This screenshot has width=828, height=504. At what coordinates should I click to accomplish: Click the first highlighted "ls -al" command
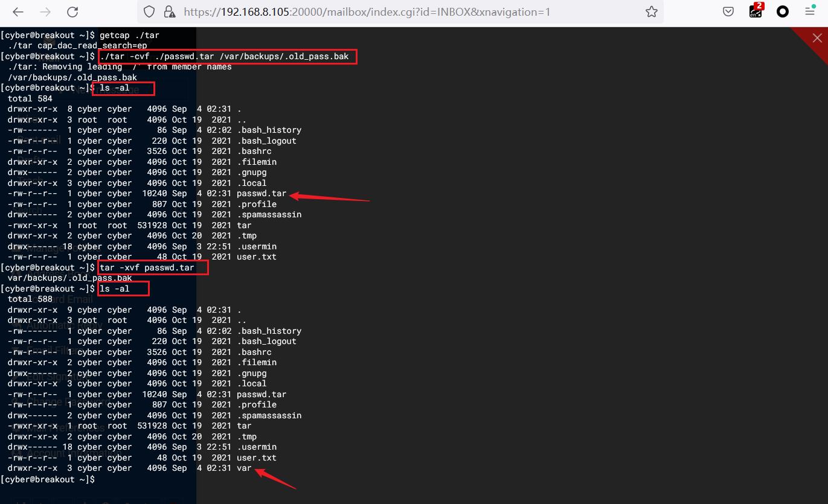pos(123,88)
